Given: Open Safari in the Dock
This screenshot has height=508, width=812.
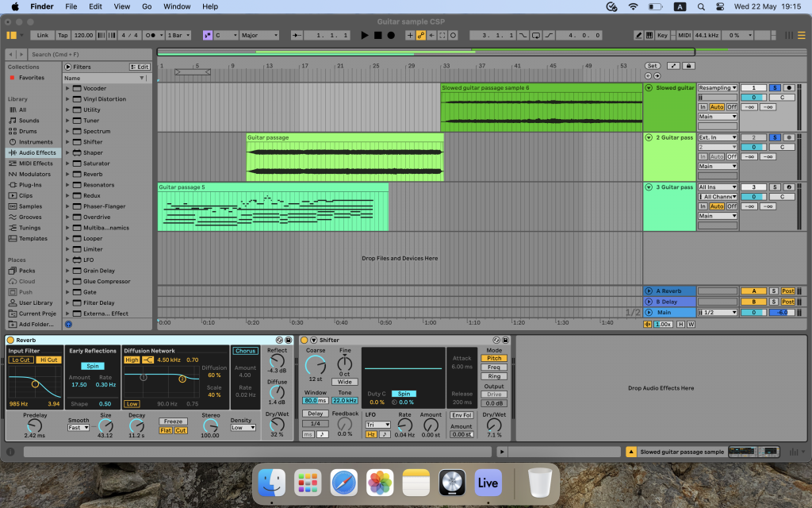Looking at the screenshot, I should tap(344, 483).
